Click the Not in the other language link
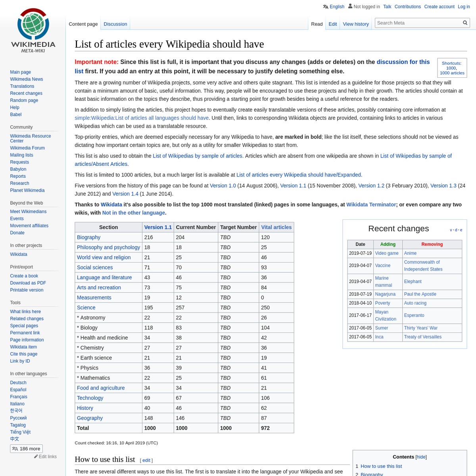476x476 pixels. pos(134,213)
